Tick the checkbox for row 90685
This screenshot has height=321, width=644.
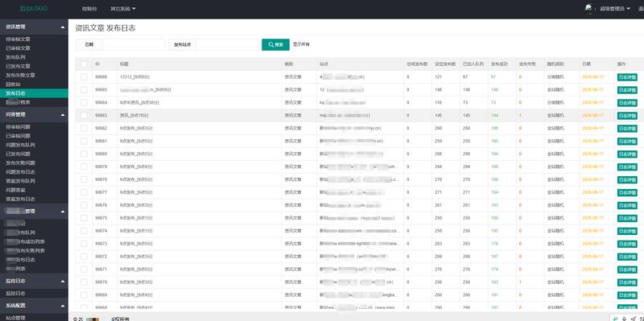point(84,89)
